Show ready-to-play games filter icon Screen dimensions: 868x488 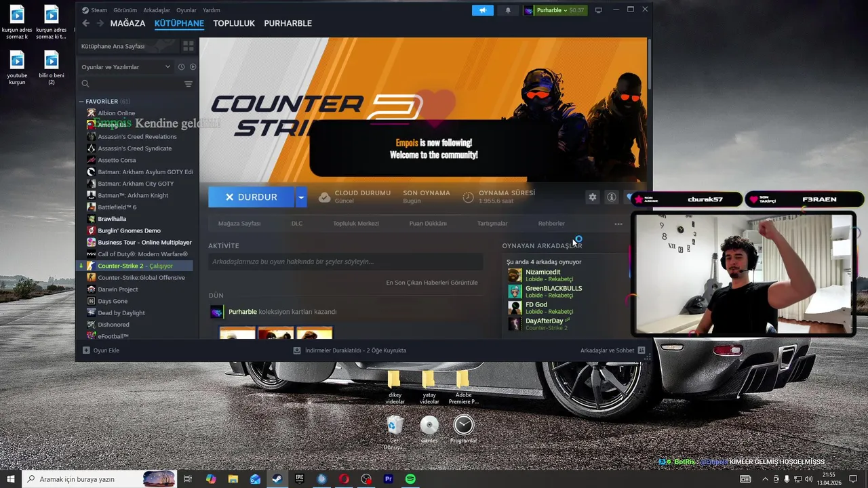pyautogui.click(x=193, y=67)
